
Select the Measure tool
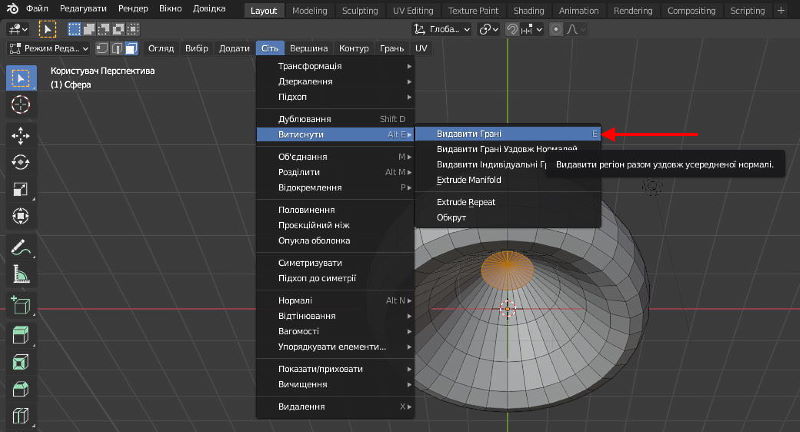tap(21, 274)
